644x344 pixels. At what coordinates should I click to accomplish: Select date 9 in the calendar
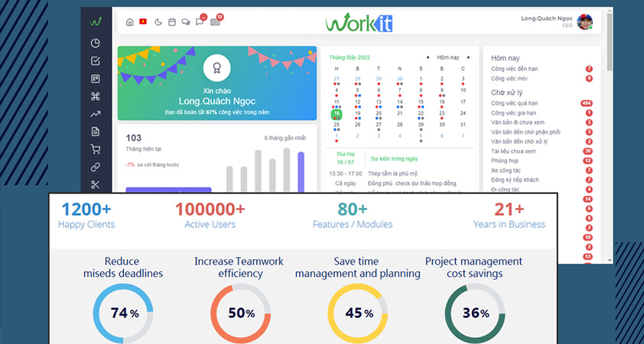pyautogui.click(x=442, y=91)
